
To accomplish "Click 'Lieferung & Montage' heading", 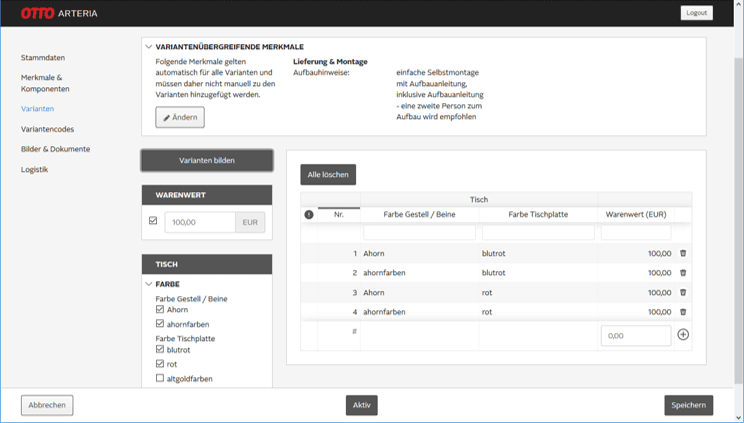I will coord(330,62).
